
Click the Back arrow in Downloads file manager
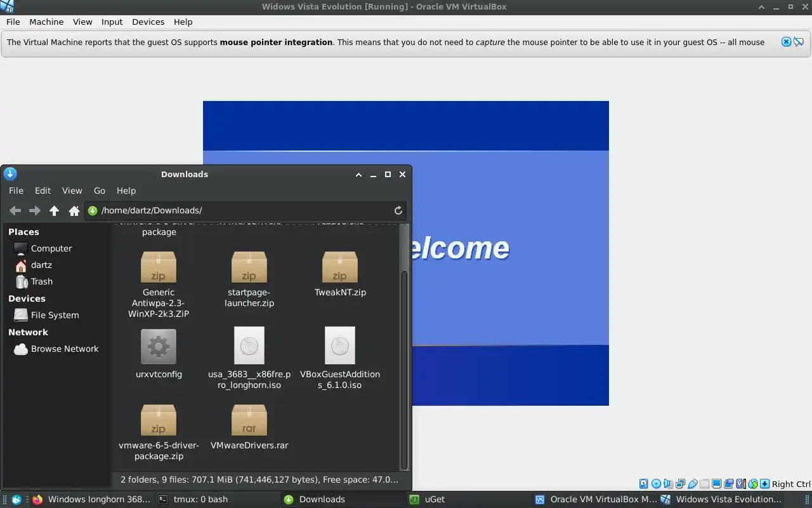pos(15,211)
